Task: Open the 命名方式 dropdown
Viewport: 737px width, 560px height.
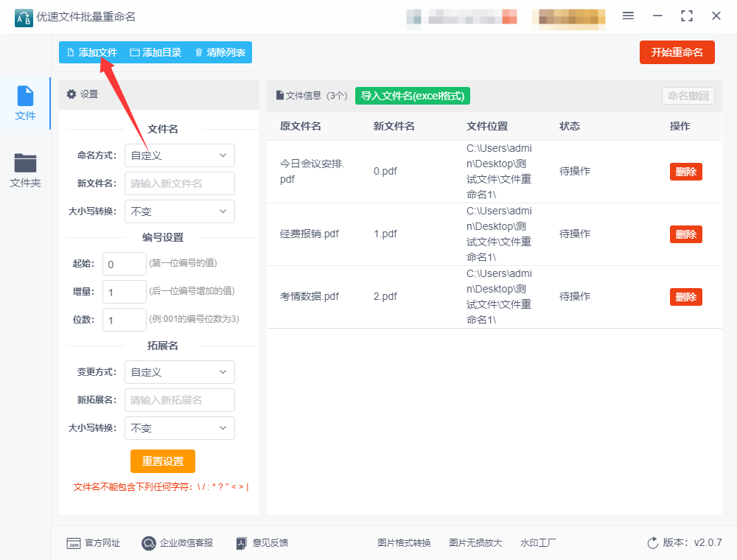Action: click(x=180, y=155)
